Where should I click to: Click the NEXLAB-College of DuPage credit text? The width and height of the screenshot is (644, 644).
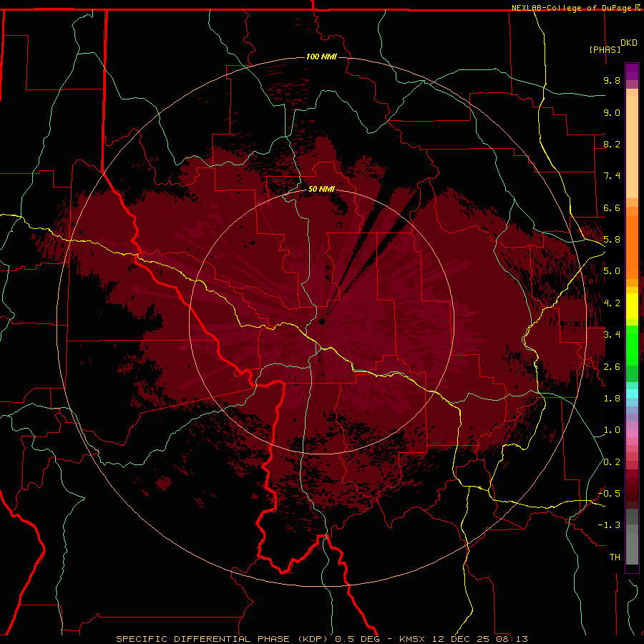[x=573, y=8]
